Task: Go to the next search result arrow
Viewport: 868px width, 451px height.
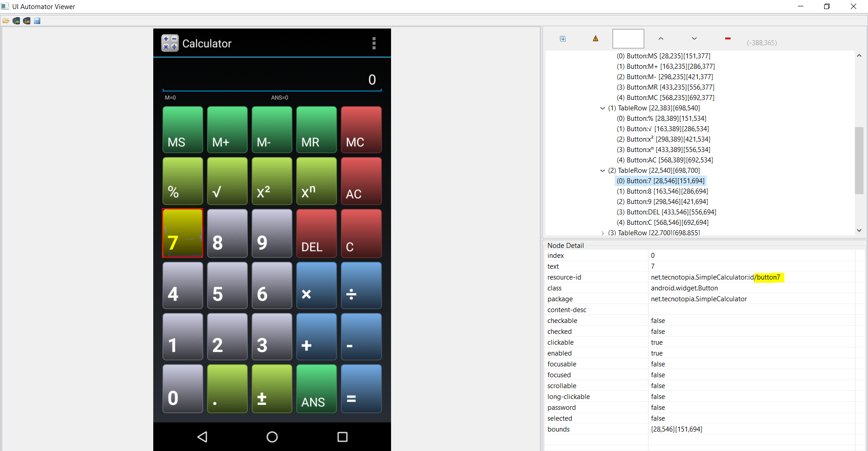Action: point(694,38)
